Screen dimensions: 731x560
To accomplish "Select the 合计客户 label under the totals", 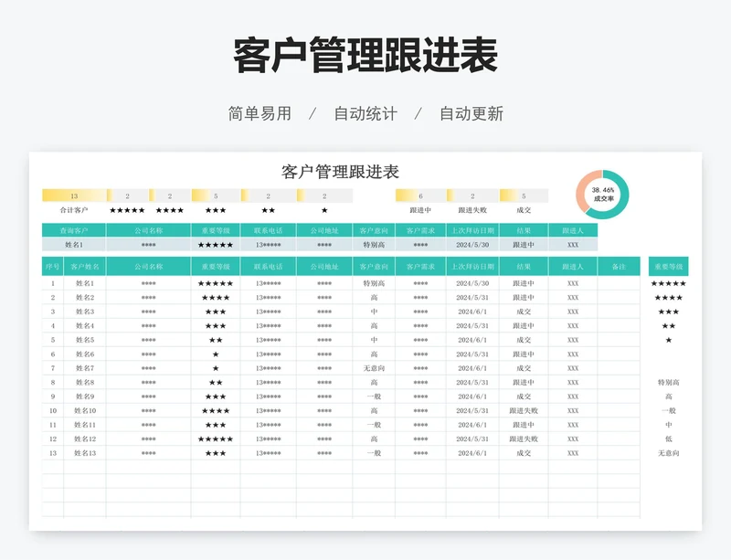I will tap(74, 210).
